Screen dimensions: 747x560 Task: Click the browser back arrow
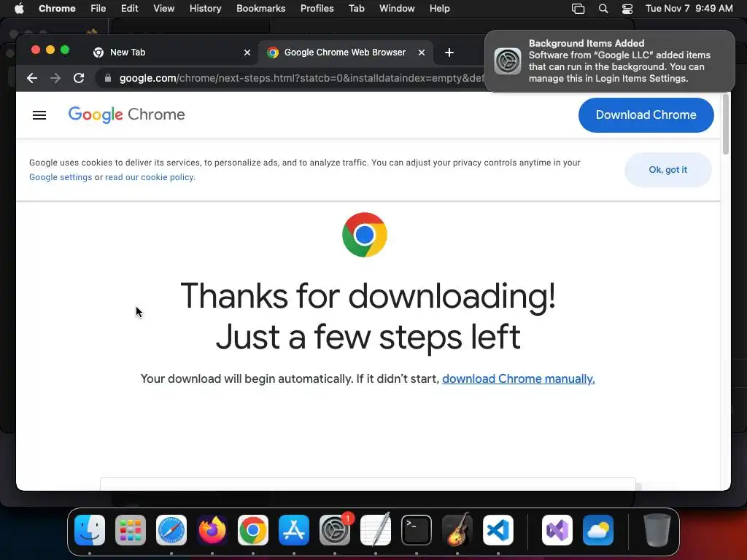(x=32, y=78)
